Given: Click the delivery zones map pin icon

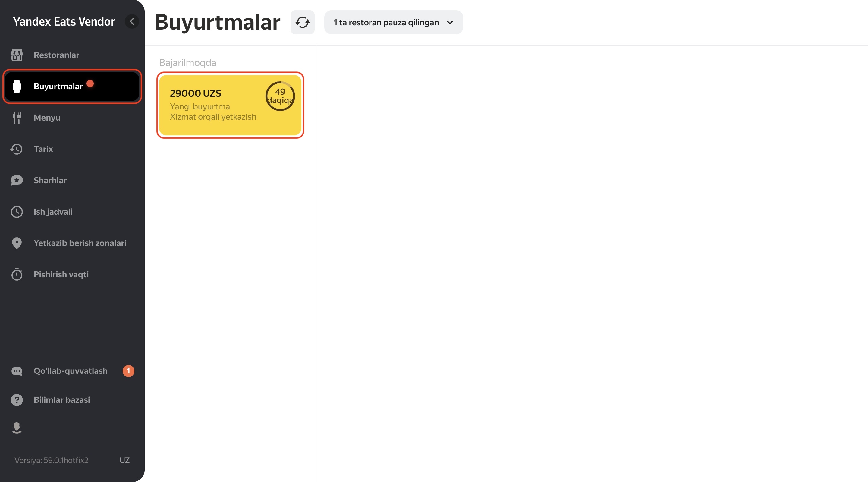Looking at the screenshot, I should (x=17, y=243).
